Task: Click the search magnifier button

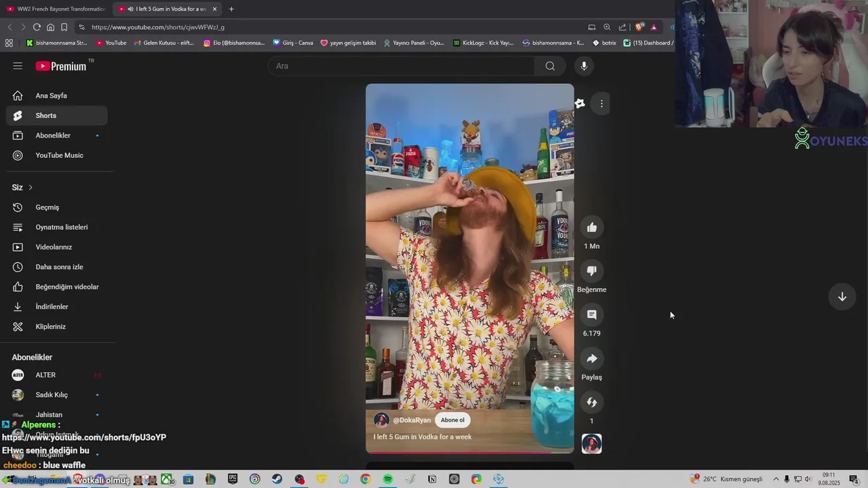Action: tap(550, 66)
